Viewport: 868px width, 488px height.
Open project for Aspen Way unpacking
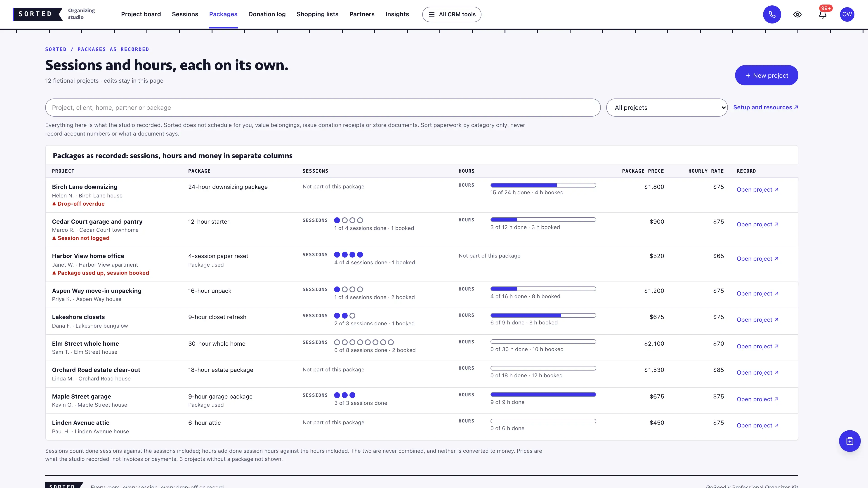click(757, 294)
